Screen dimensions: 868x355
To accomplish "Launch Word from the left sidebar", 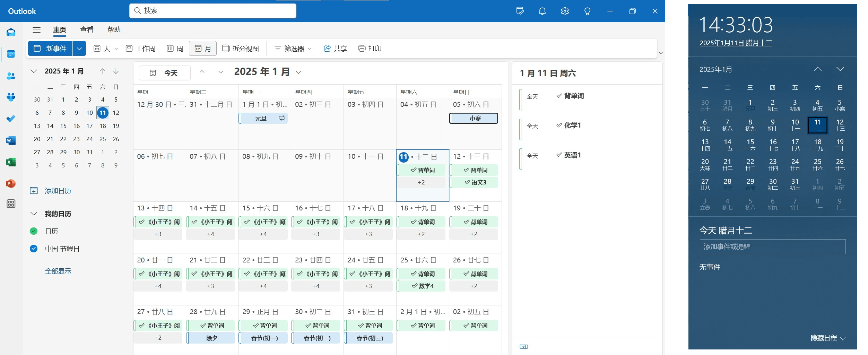I will pos(11,140).
